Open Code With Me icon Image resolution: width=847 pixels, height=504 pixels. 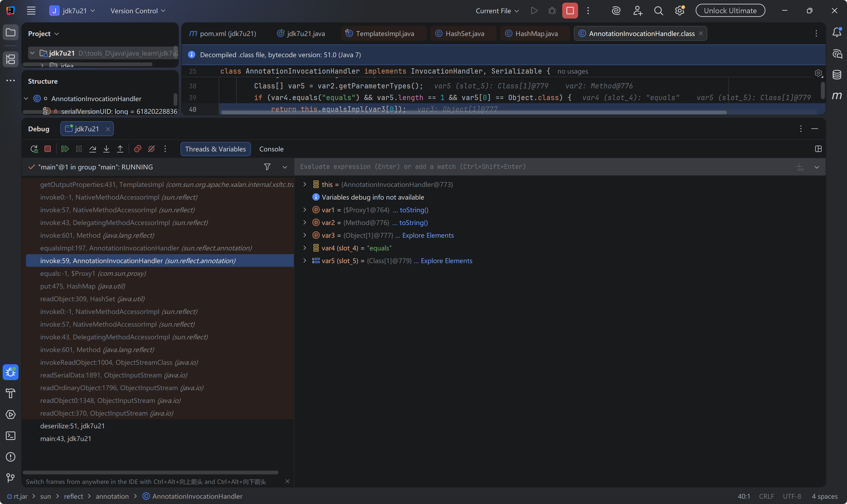click(637, 11)
